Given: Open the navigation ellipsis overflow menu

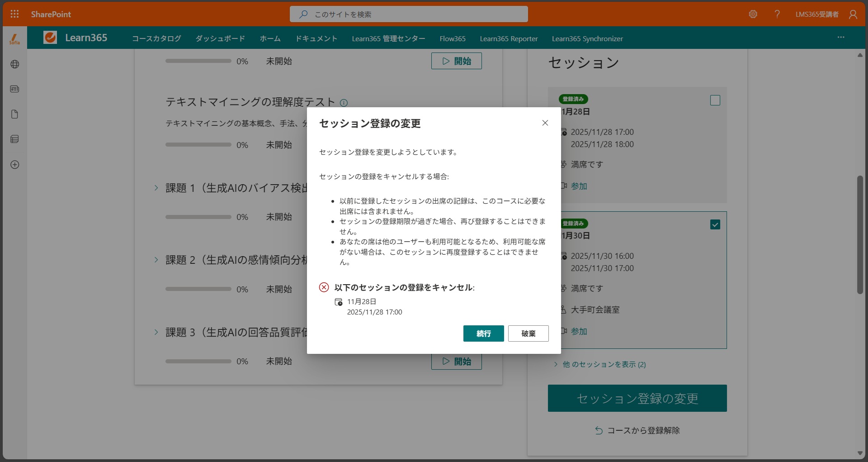Looking at the screenshot, I should pos(841,37).
